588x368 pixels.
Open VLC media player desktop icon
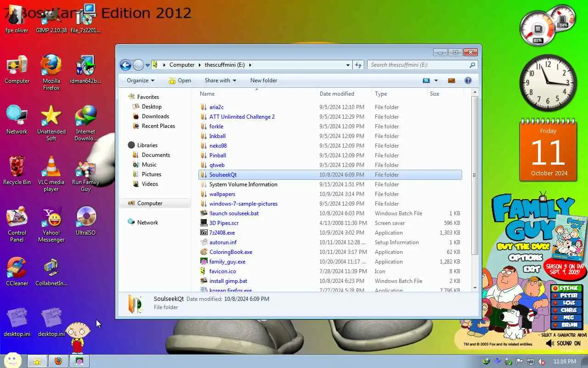tap(51, 173)
